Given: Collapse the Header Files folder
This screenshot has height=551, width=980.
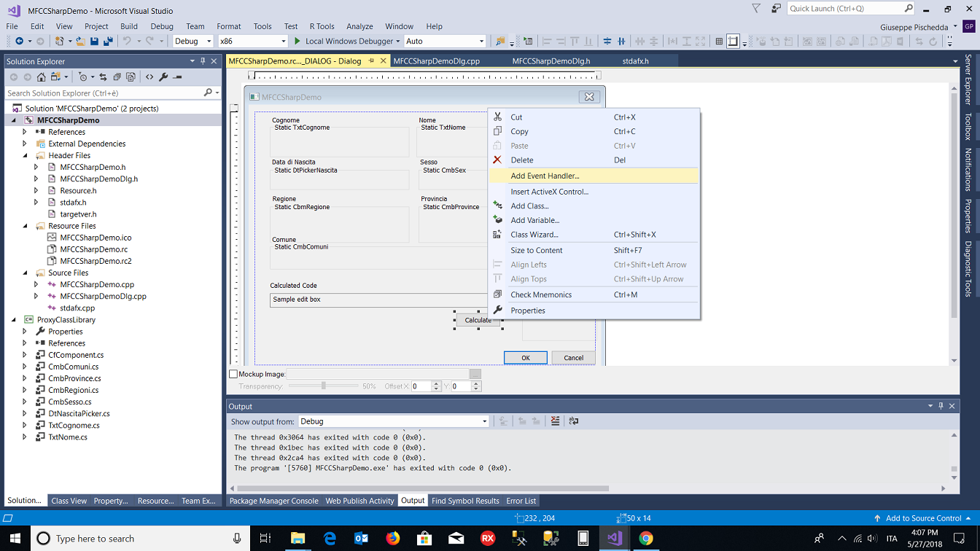Looking at the screenshot, I should [x=25, y=155].
